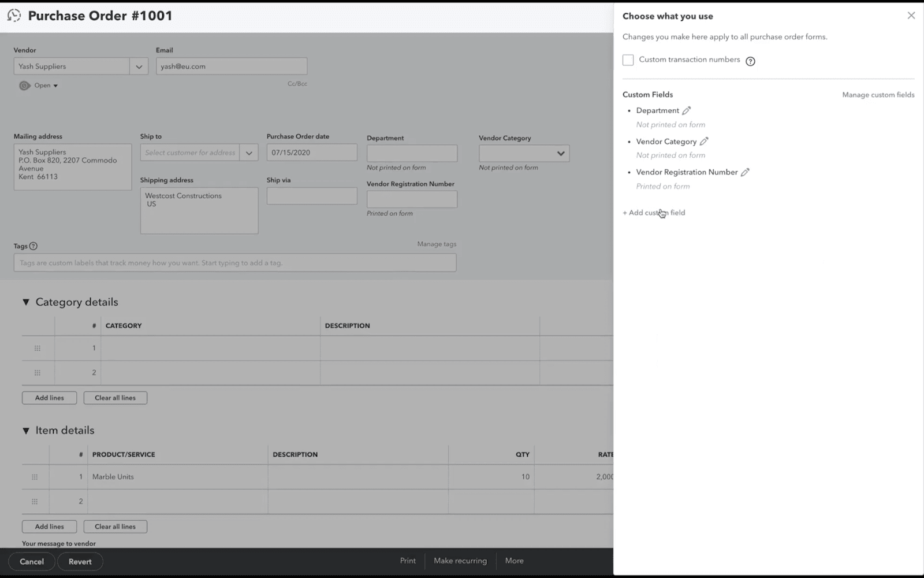Image resolution: width=924 pixels, height=578 pixels.
Task: Click the vendor Email input field
Action: (x=232, y=66)
